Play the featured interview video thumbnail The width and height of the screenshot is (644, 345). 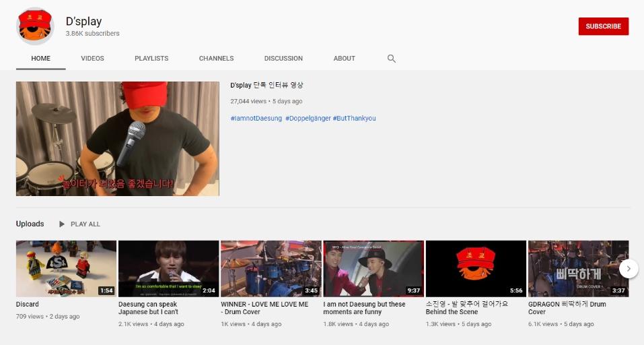click(x=118, y=139)
